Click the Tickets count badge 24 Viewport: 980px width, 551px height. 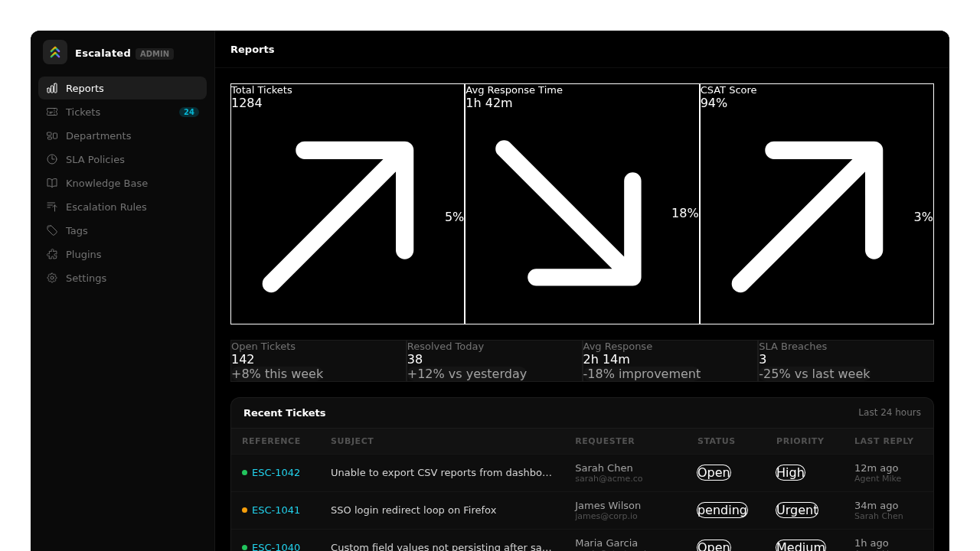(189, 112)
